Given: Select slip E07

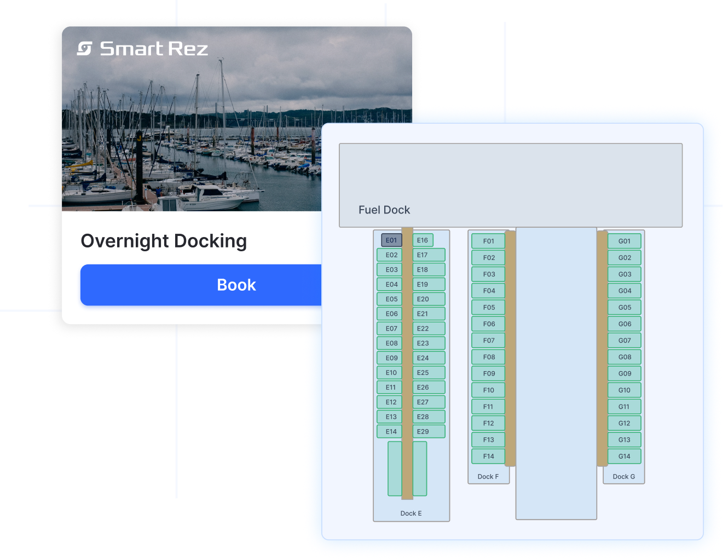Looking at the screenshot, I should (x=389, y=329).
